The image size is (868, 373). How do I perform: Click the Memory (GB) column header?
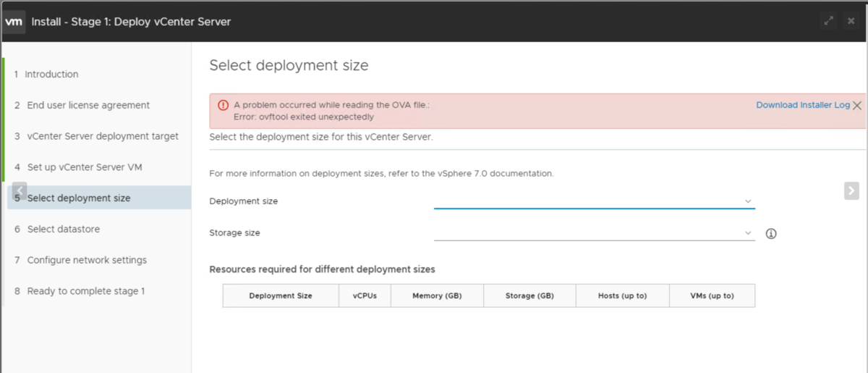coord(437,296)
